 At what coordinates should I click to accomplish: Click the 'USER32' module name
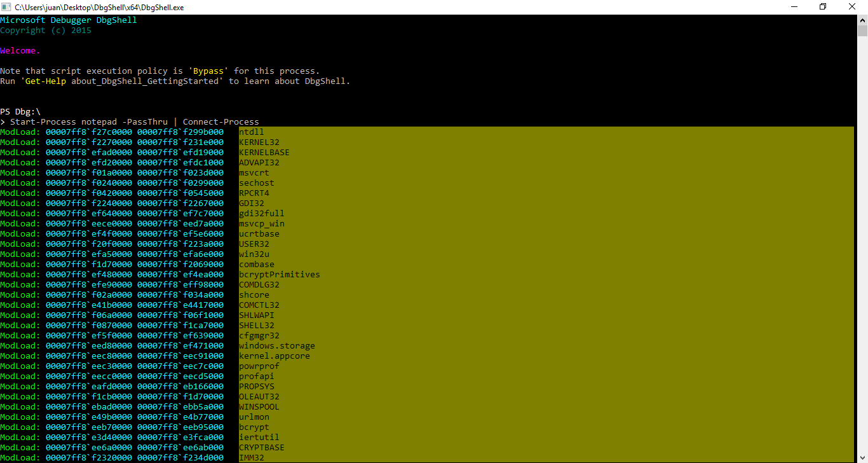254,244
